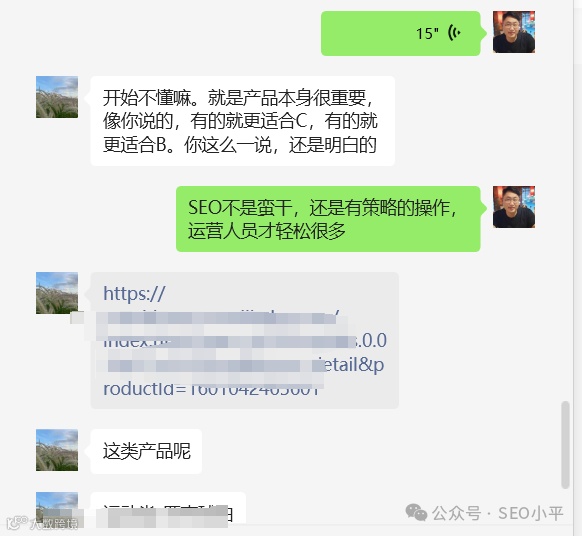This screenshot has width=582, height=536.
Task: Open the partially visible avatar at bottom
Action: (x=57, y=508)
